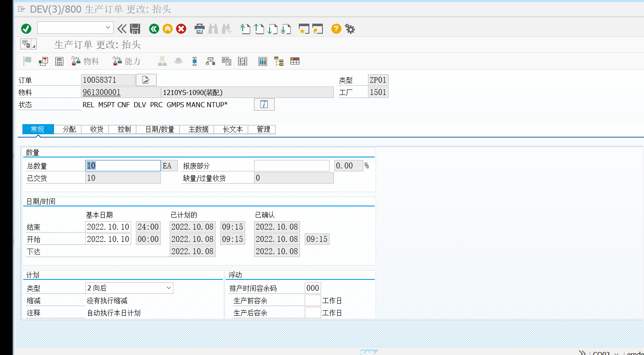The image size is (644, 355).
Task: Open Find using the binoculars icon
Action: coord(213,29)
